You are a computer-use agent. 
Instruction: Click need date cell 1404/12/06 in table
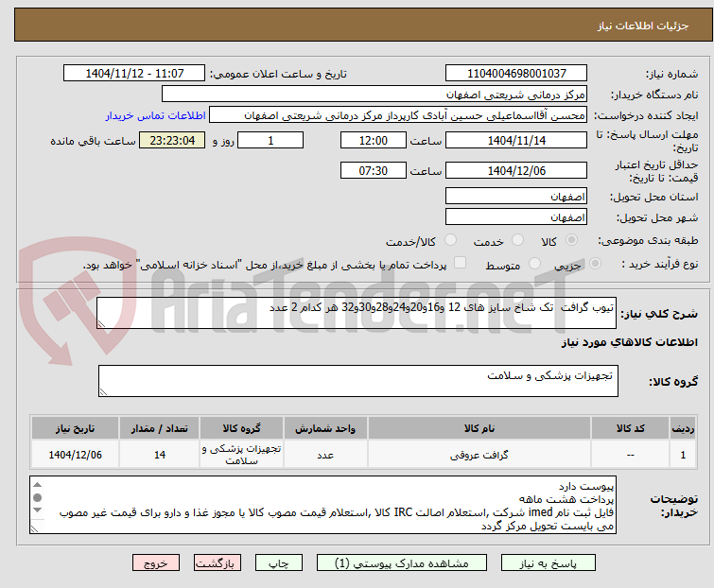[x=75, y=455]
